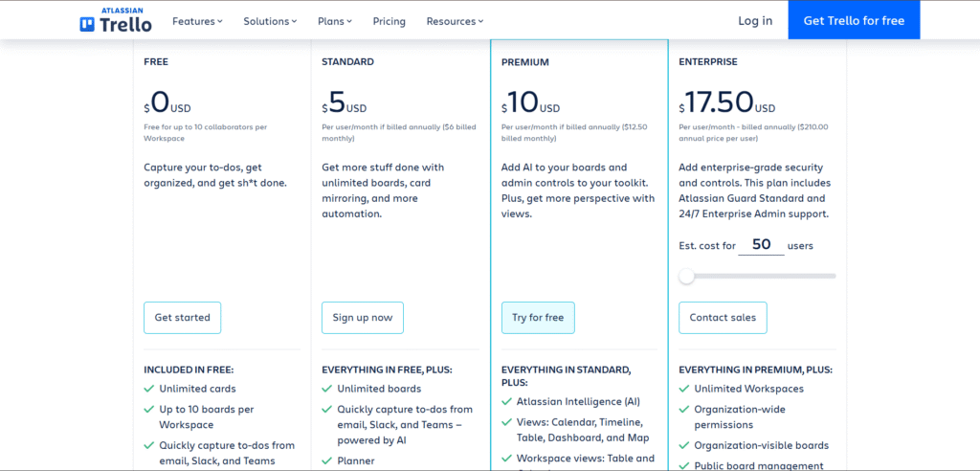Image resolution: width=980 pixels, height=471 pixels.
Task: Click 'Unlimited cards' feature text
Action: pos(197,389)
